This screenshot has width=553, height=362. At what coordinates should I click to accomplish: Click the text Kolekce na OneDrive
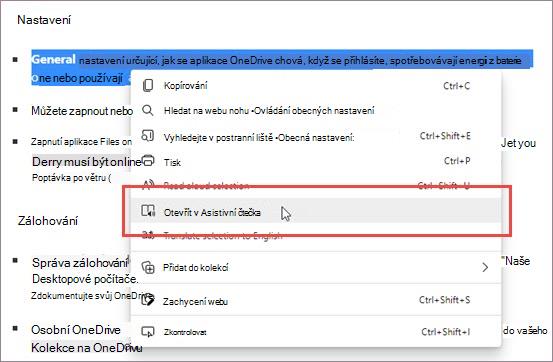click(86, 348)
